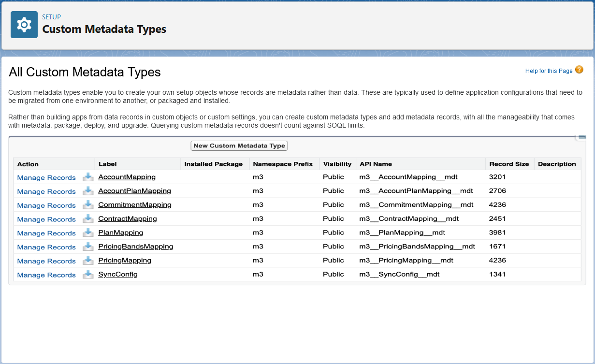Image resolution: width=595 pixels, height=364 pixels.
Task: Click the Public visibility cell for SyncConfig
Action: tap(334, 275)
